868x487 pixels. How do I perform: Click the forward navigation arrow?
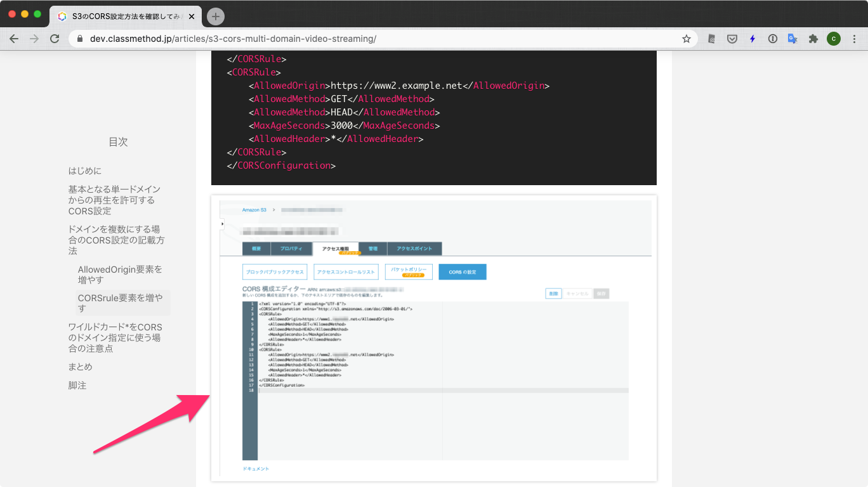click(x=34, y=39)
